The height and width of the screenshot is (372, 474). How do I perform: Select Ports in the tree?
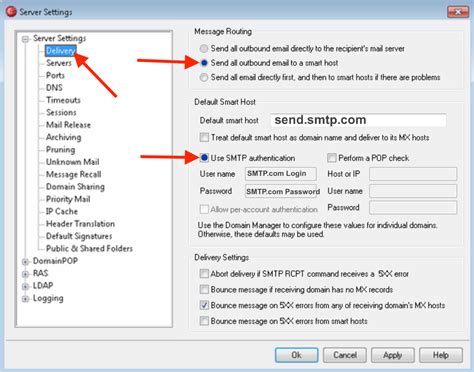[55, 75]
